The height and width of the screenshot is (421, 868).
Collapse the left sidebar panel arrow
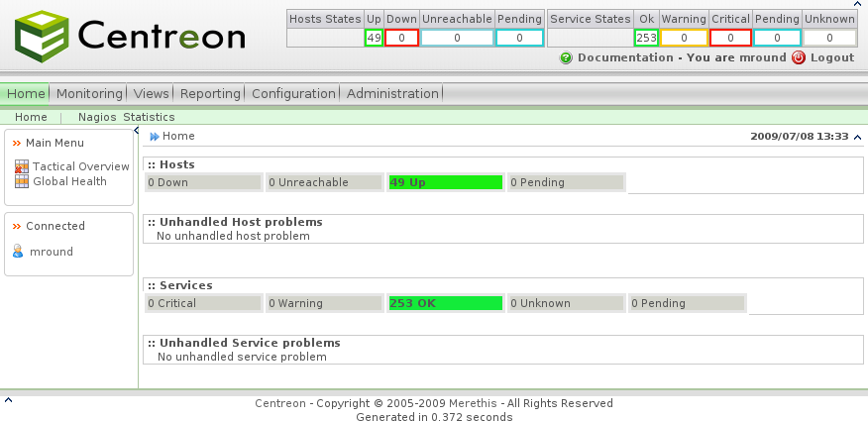(x=136, y=131)
